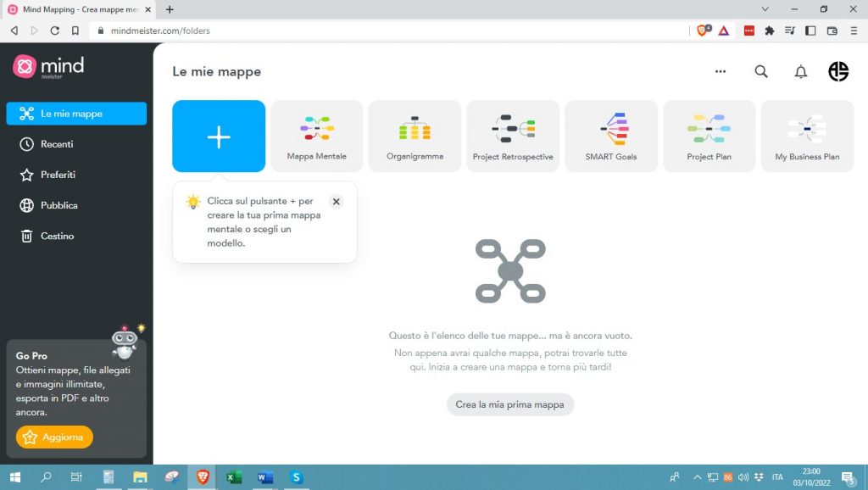
Task: Close the lightbulb tip popup
Action: point(337,202)
